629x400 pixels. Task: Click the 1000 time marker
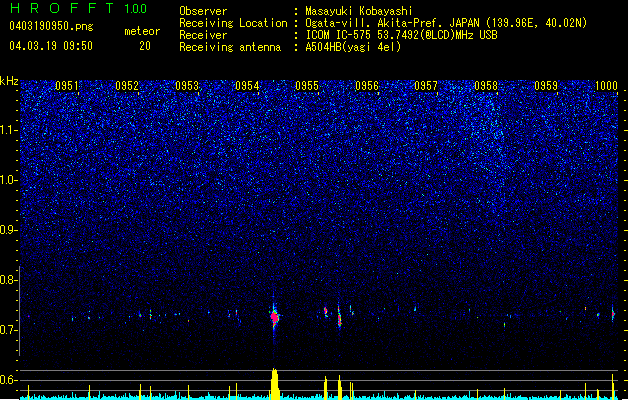[x=606, y=86]
